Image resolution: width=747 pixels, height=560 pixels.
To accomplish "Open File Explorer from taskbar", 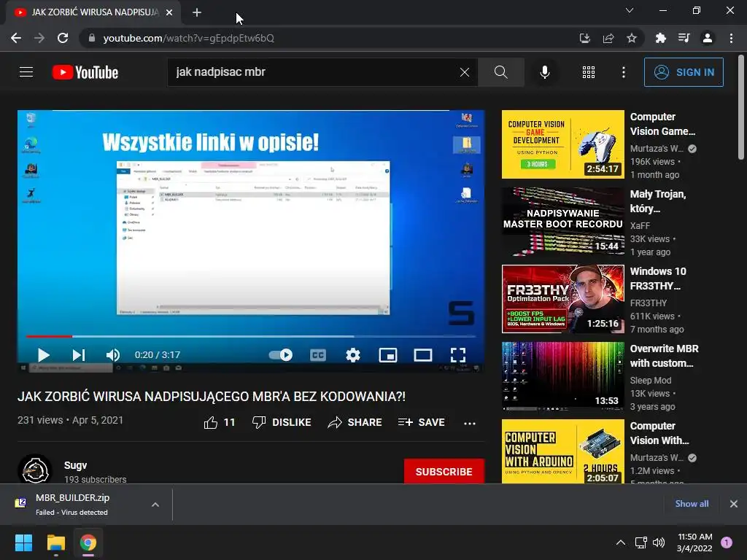I will coord(55,542).
